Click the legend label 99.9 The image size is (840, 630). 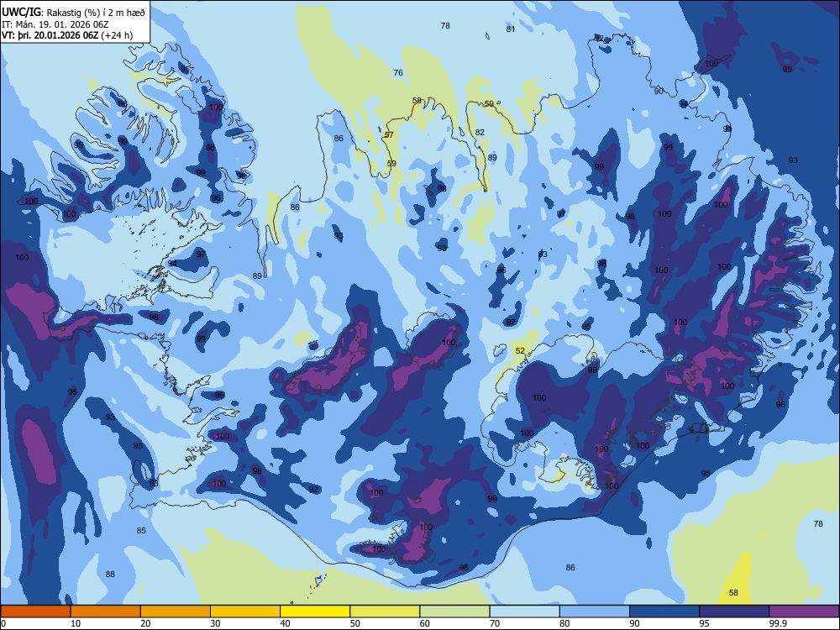point(778,623)
